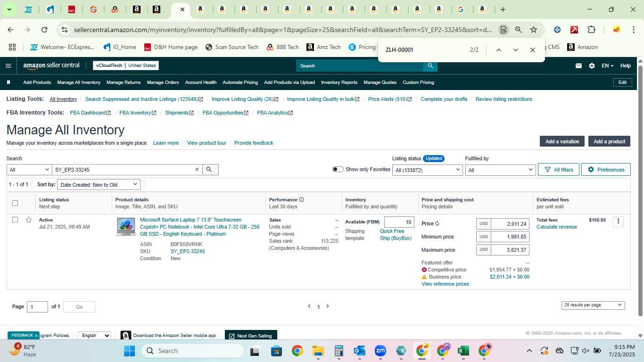Open the browser extensions puzzle icon
The height and width of the screenshot is (362, 644).
pos(591,30)
